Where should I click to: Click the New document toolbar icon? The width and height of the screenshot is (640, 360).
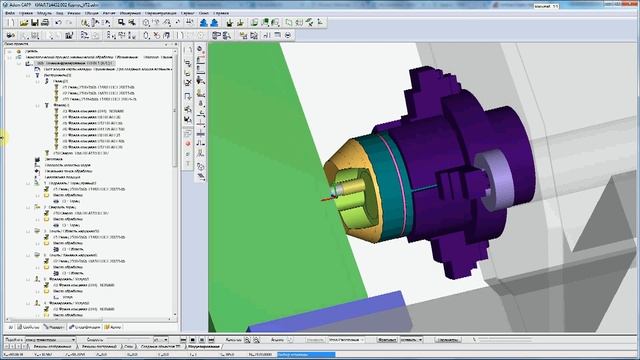[12, 23]
